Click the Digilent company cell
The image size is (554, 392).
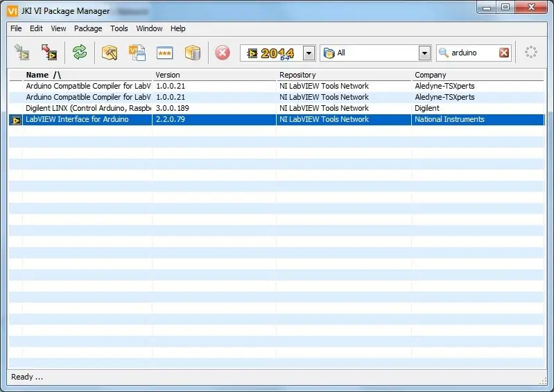point(427,108)
